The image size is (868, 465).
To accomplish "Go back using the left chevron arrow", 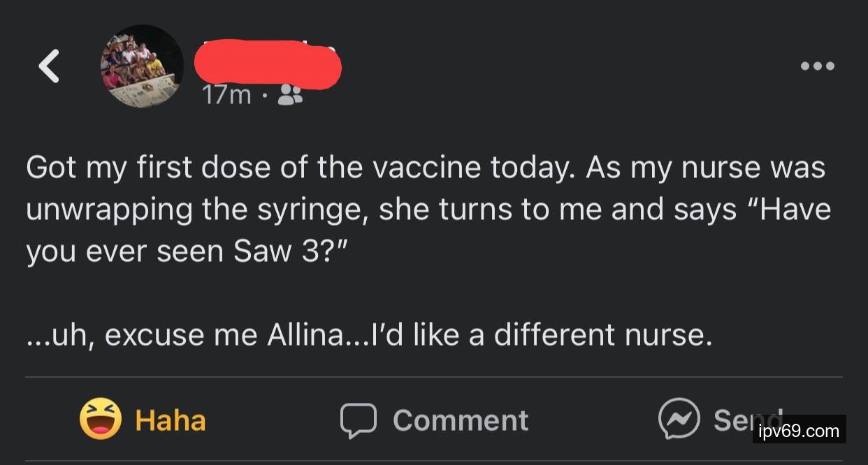I will point(48,66).
